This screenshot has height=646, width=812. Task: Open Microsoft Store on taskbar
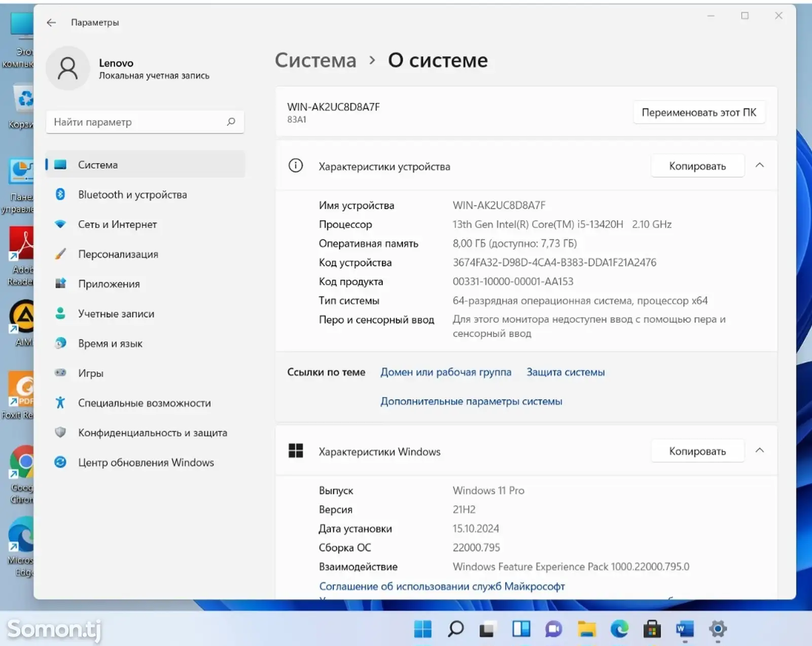[652, 629]
